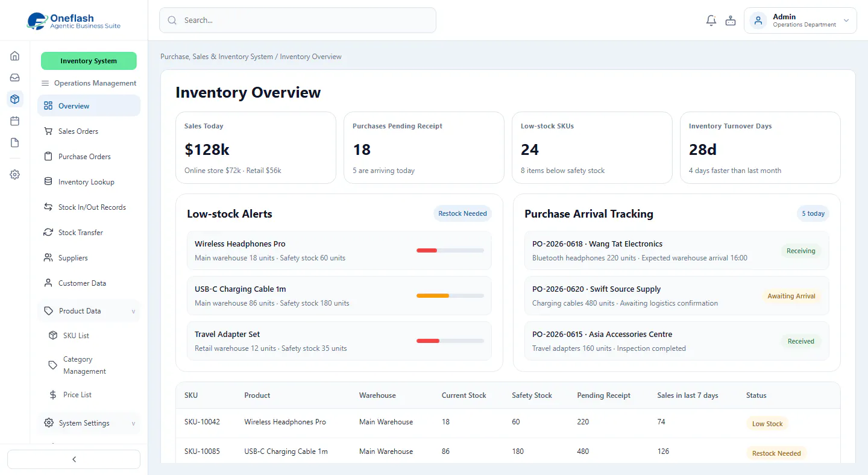Screen dimensions: 868x475
Task: Click the System Settings gear icon
Action: (x=49, y=423)
